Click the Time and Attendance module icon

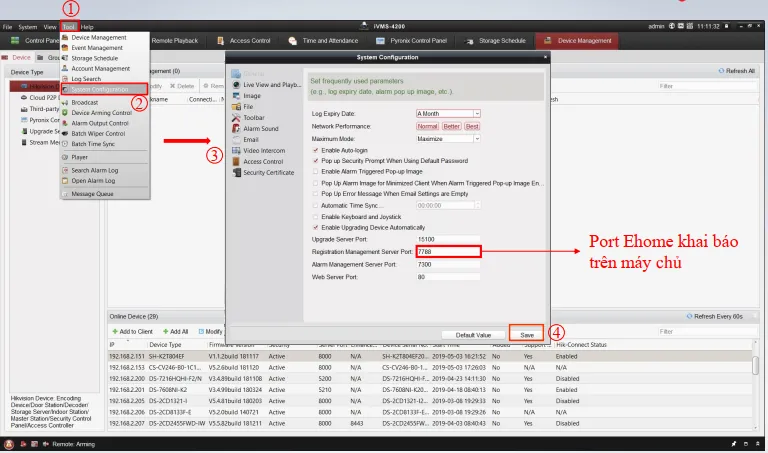(x=293, y=41)
